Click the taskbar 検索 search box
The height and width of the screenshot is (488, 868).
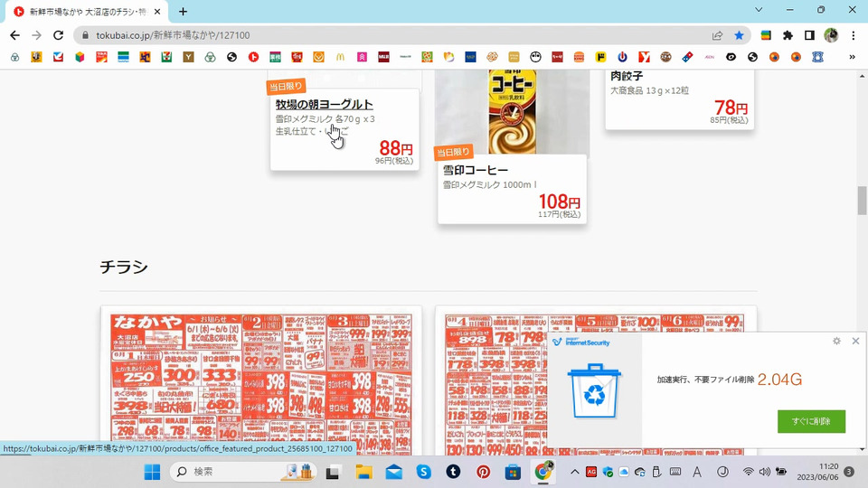242,472
